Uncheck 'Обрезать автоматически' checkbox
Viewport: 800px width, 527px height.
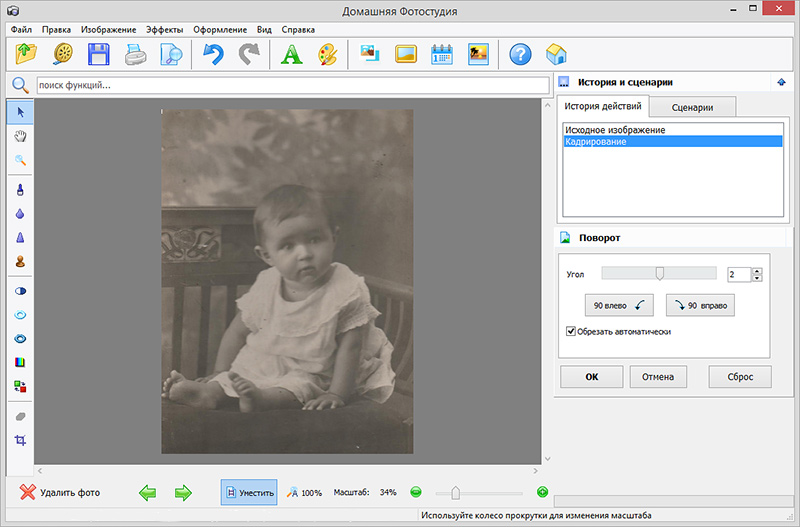tap(571, 331)
